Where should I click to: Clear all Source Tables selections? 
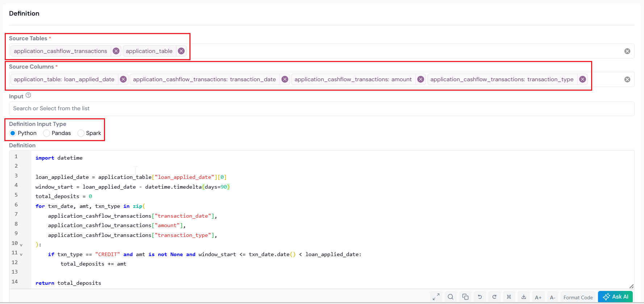[627, 51]
